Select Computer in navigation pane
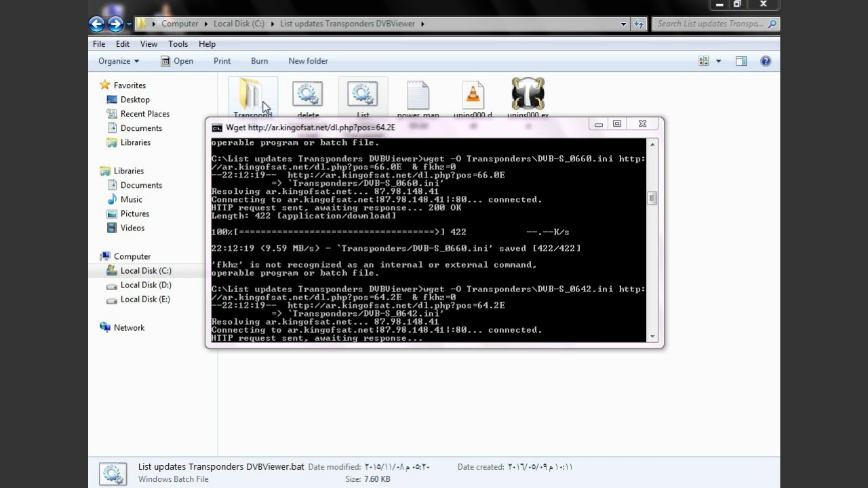 132,256
